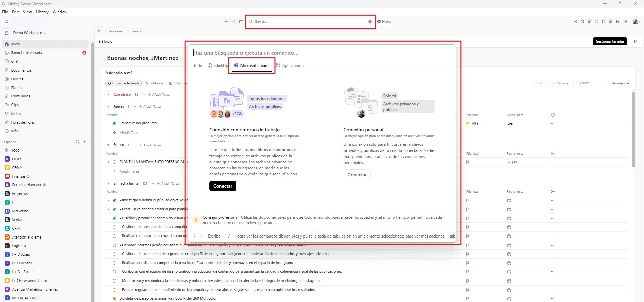Open the whiteboard icon in top toolbar
Image resolution: width=644 pixels, height=302 pixels.
click(618, 21)
